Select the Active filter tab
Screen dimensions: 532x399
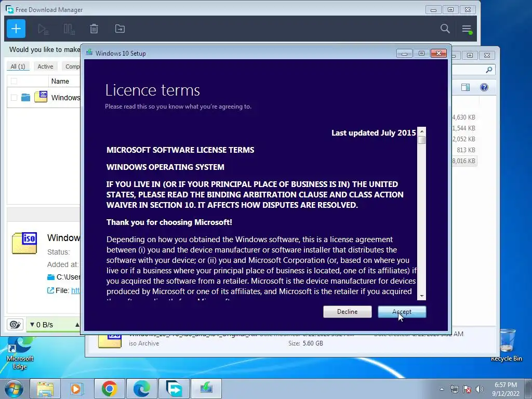tap(46, 66)
